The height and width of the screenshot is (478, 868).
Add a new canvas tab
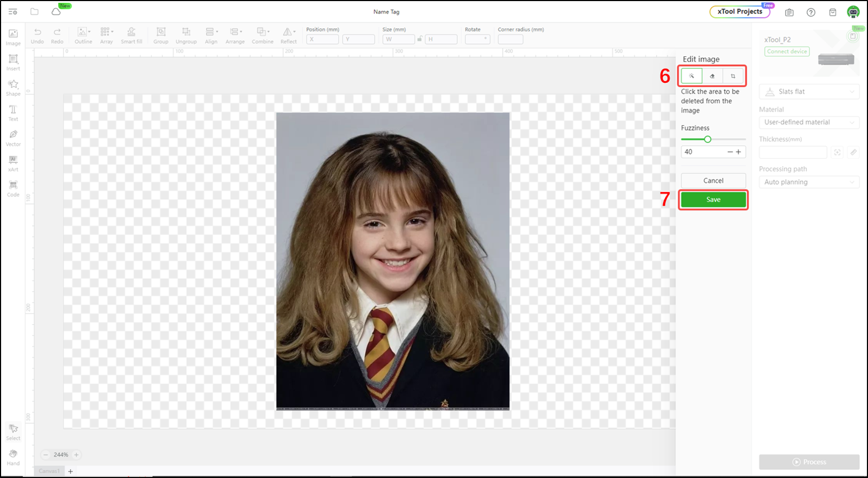click(70, 472)
